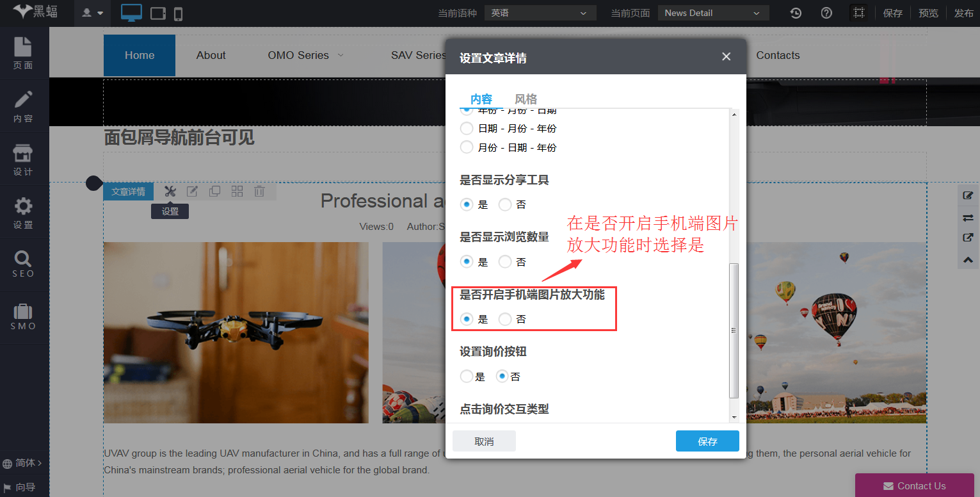Open the SEO panel in the left sidebar
Screen dimensions: 980x497
coord(22,263)
